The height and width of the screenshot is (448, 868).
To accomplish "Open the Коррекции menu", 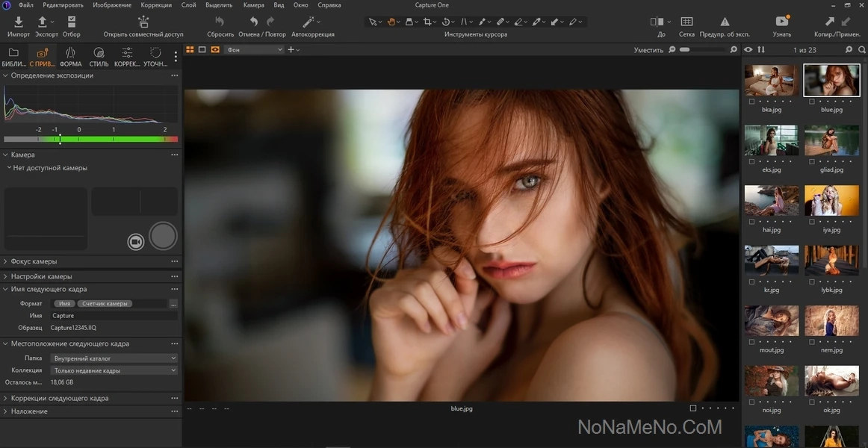I will [x=156, y=5].
